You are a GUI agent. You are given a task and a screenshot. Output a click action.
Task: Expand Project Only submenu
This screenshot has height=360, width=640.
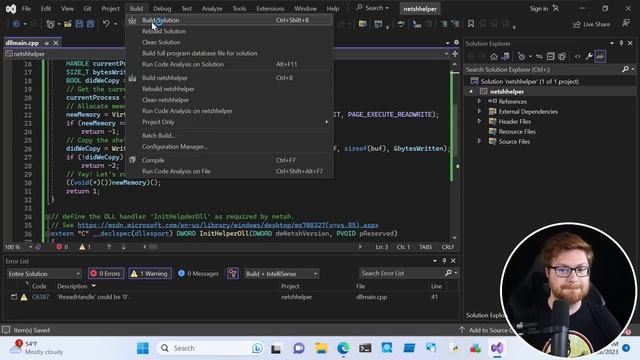click(x=229, y=122)
